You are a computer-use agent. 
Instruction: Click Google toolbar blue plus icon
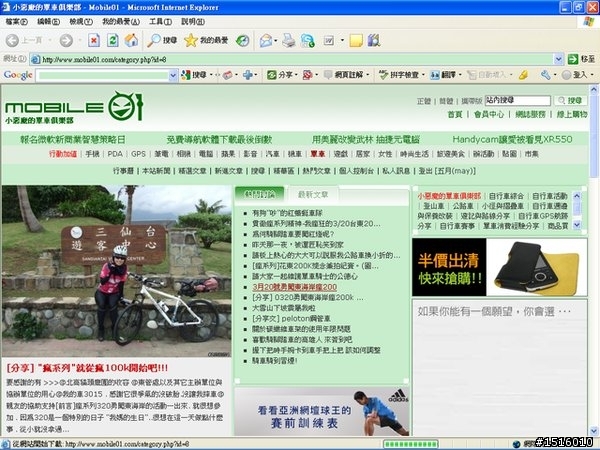(x=248, y=75)
